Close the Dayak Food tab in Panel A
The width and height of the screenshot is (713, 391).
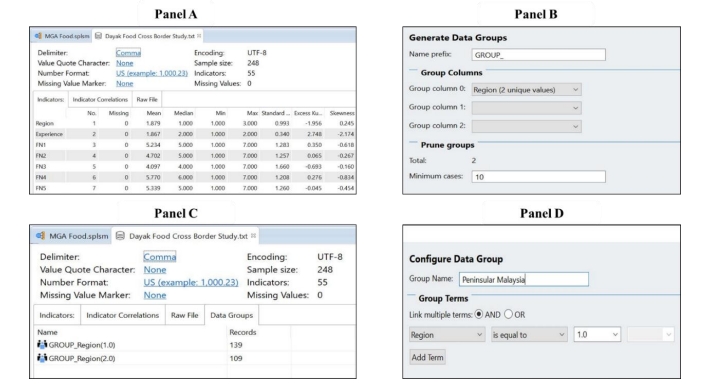click(199, 35)
